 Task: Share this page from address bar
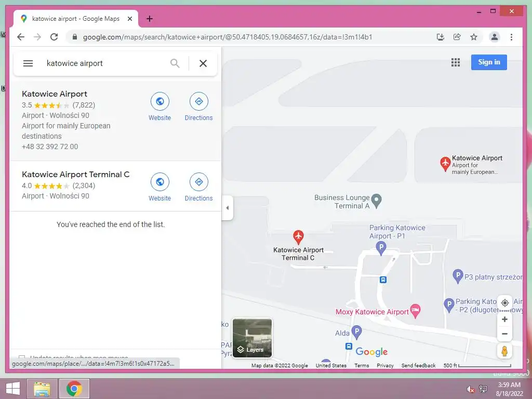click(x=457, y=37)
